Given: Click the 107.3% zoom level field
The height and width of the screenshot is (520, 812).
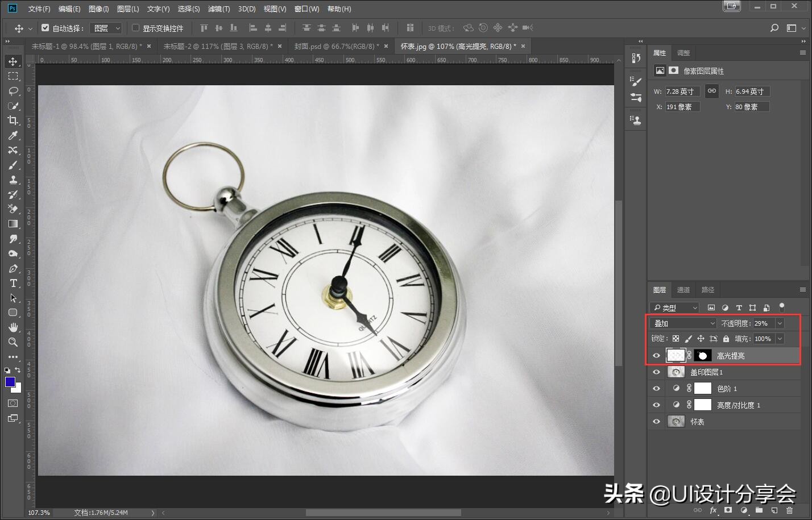Looking at the screenshot, I should click(x=38, y=512).
